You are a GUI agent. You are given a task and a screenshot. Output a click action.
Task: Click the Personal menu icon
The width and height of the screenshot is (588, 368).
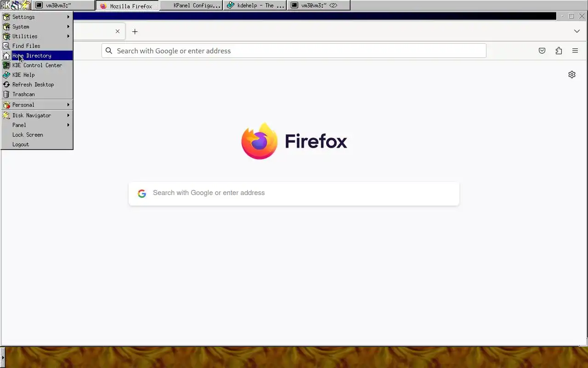[x=6, y=105]
